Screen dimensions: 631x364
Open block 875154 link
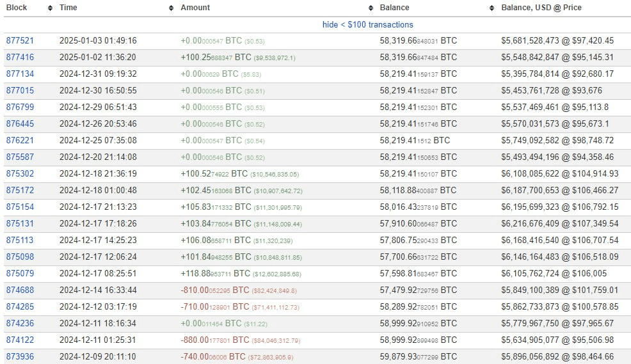pyautogui.click(x=20, y=207)
